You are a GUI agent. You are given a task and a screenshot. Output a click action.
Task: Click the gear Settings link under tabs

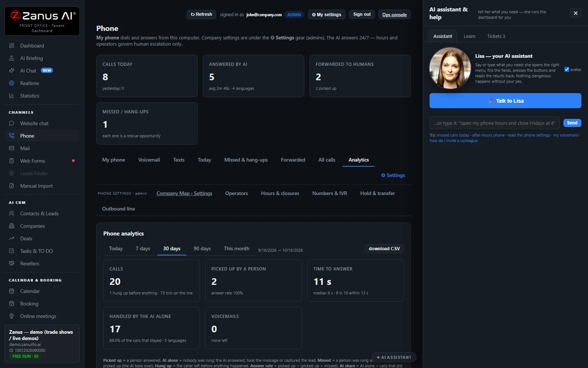393,175
